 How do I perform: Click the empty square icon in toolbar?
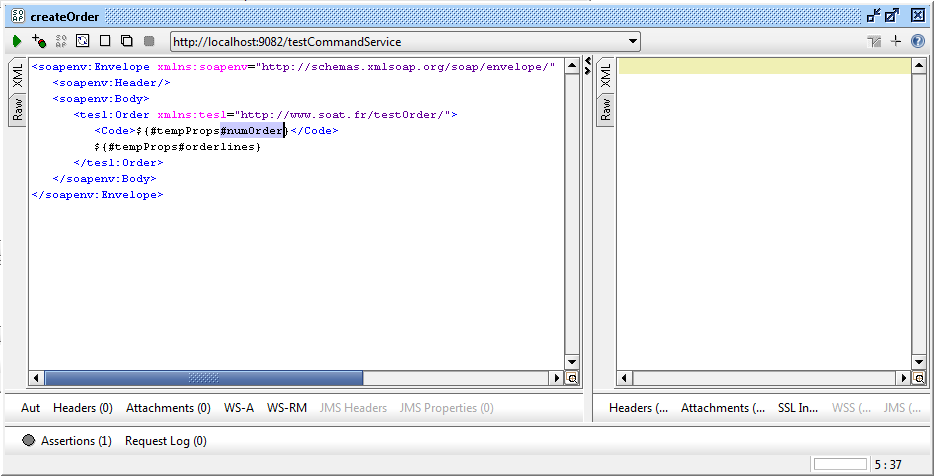[105, 41]
